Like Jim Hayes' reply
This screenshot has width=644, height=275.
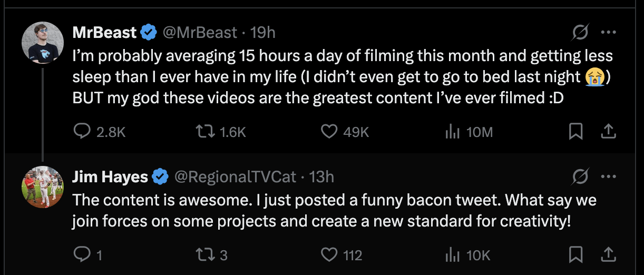pyautogui.click(x=329, y=255)
